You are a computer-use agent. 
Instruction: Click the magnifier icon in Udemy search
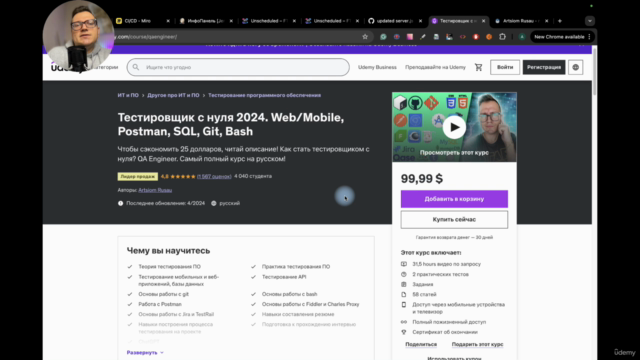[x=136, y=67]
